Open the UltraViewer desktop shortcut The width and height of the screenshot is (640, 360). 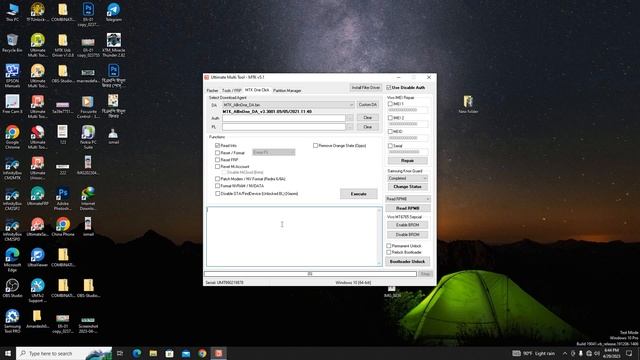[x=38, y=257]
